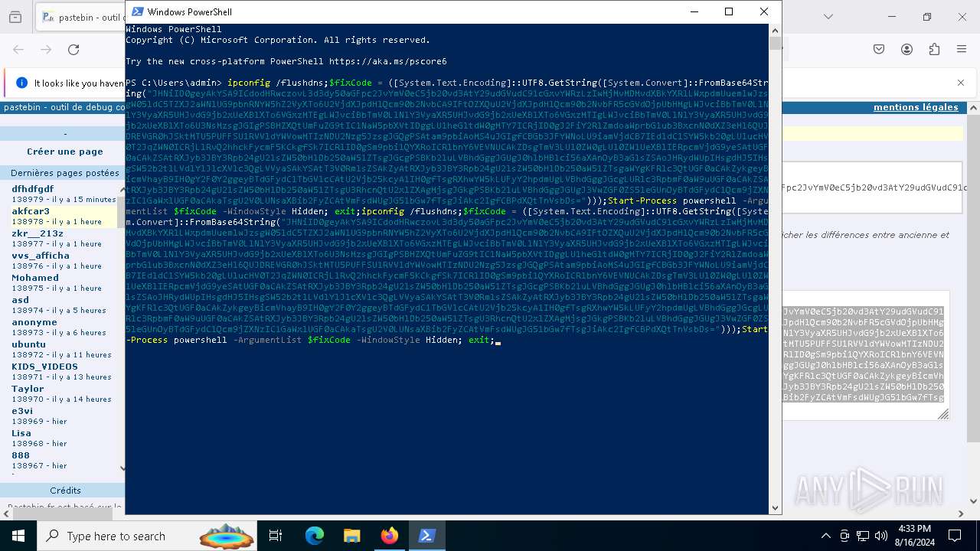Click PowerShell scrollbar down arrow
This screenshot has height=551, width=980.
pos(775,507)
